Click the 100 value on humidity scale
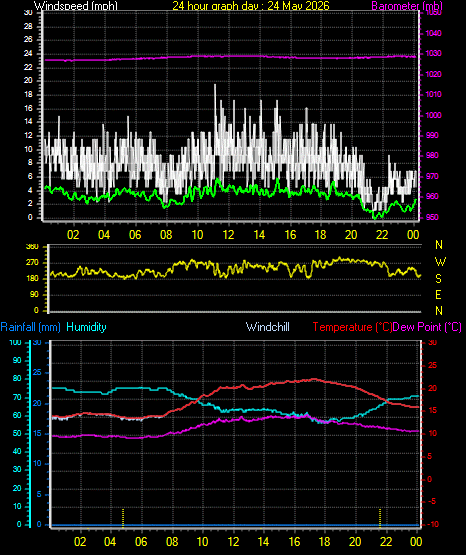466x555 pixels. click(15, 342)
